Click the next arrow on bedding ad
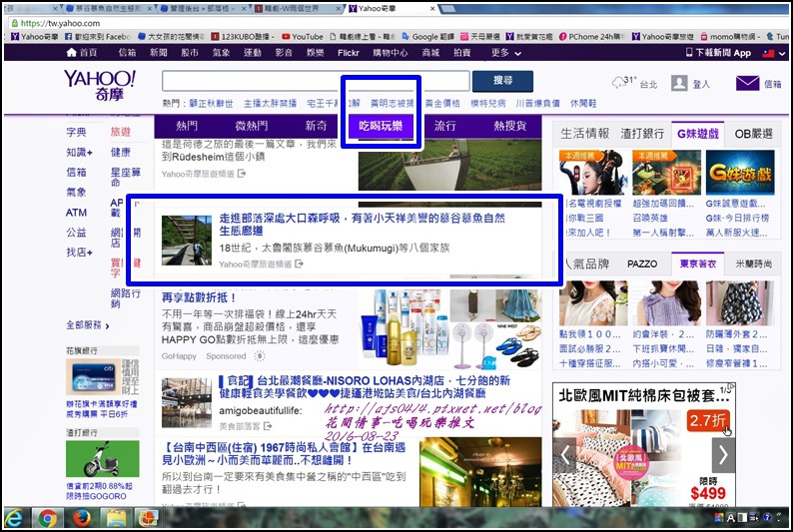Screen dimensions: 793x532 (x=723, y=455)
